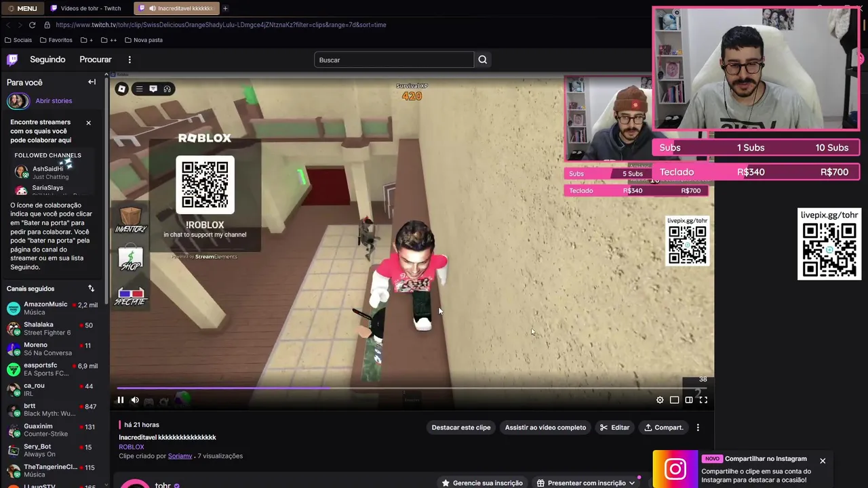Collapse the Para você sidebar
The height and width of the screenshot is (488, 868).
92,82
